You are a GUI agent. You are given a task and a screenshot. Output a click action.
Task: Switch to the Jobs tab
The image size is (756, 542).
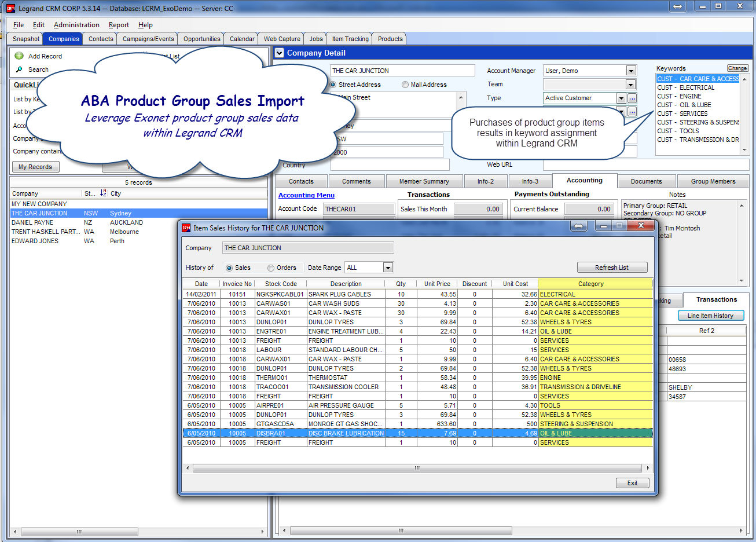[x=316, y=39]
